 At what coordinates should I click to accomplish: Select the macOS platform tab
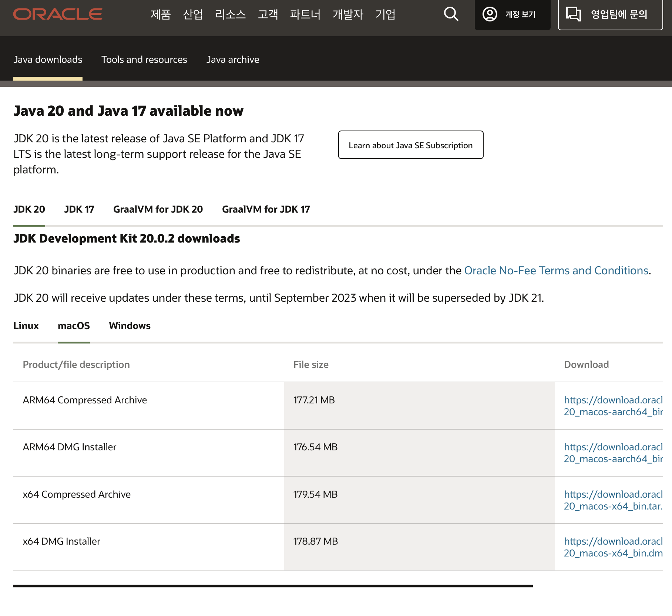tap(74, 326)
